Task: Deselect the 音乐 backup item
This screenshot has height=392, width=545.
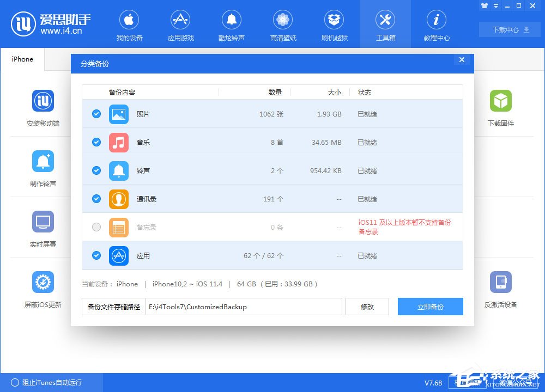Action: coord(96,142)
